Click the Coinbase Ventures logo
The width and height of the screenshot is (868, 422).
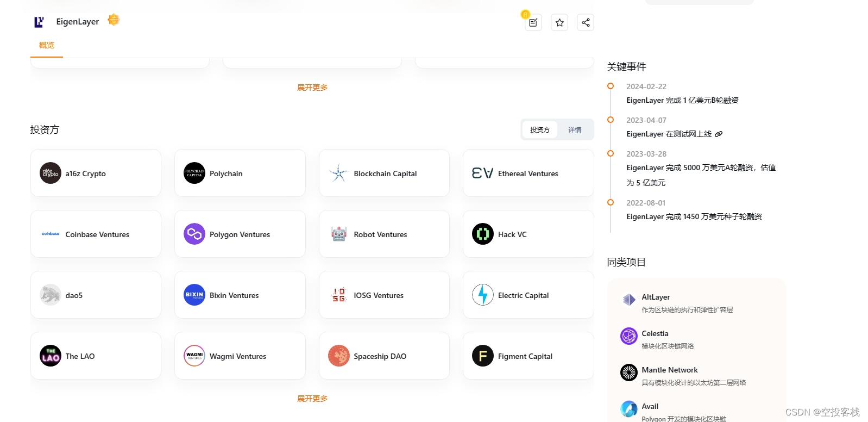[51, 234]
